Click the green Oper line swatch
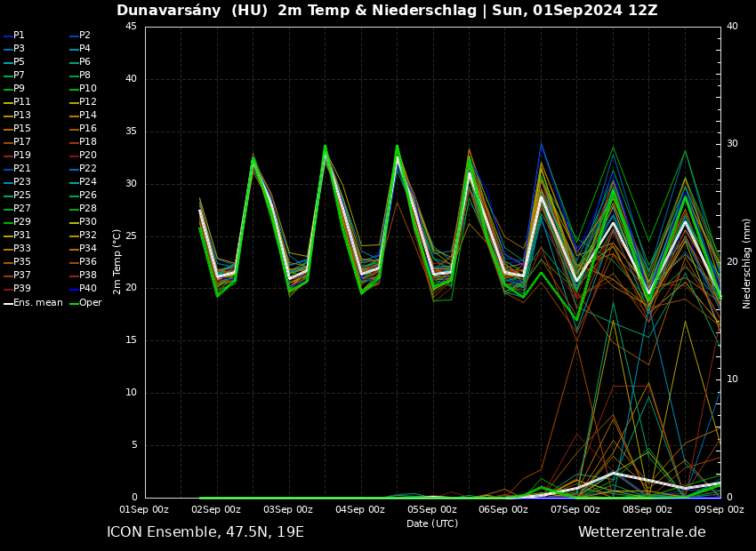Image resolution: width=756 pixels, height=551 pixels. coord(74,303)
